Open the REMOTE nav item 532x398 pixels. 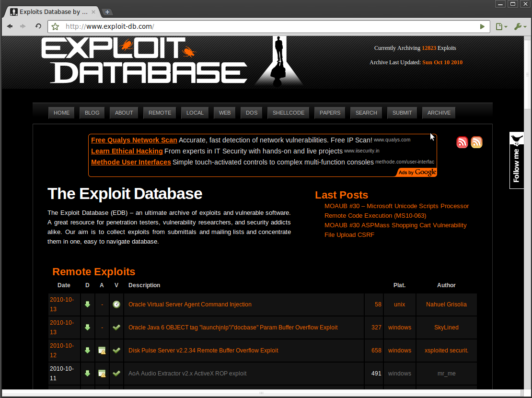click(x=160, y=113)
